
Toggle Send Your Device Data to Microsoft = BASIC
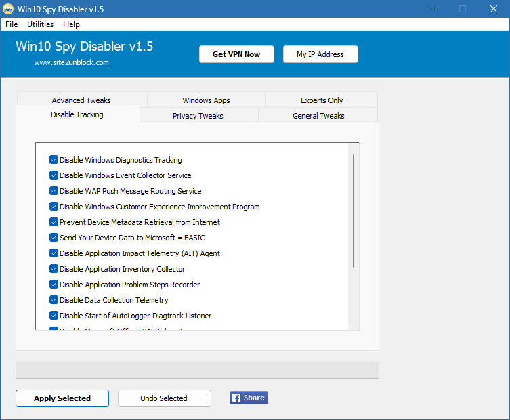point(54,238)
